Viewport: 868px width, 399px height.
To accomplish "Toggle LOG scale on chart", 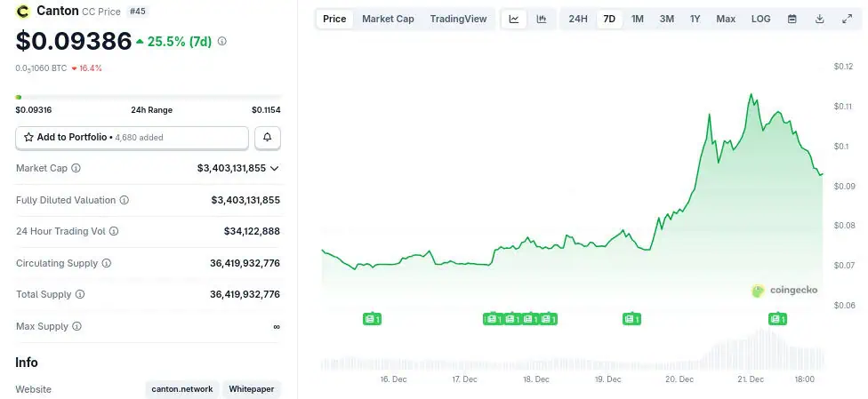I will (760, 19).
